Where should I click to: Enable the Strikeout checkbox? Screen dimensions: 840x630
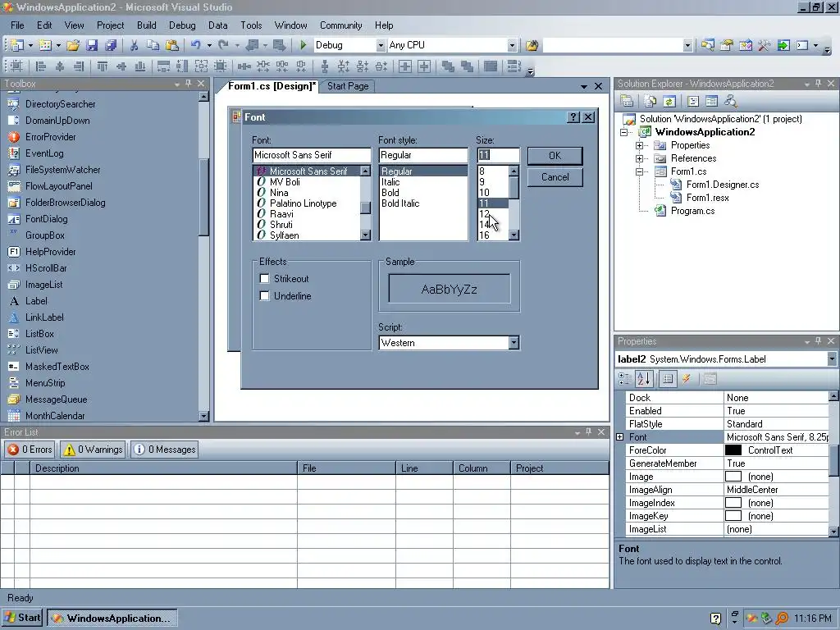click(264, 279)
